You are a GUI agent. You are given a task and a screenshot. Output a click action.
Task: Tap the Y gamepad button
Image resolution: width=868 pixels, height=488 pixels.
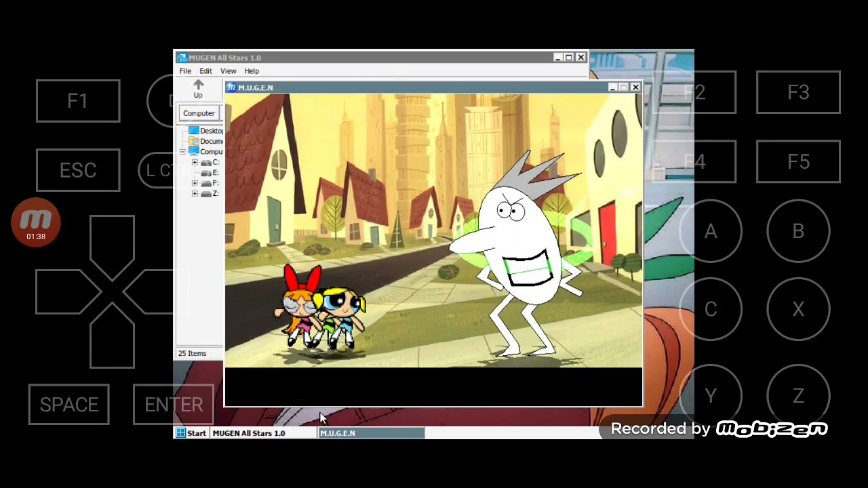(711, 396)
